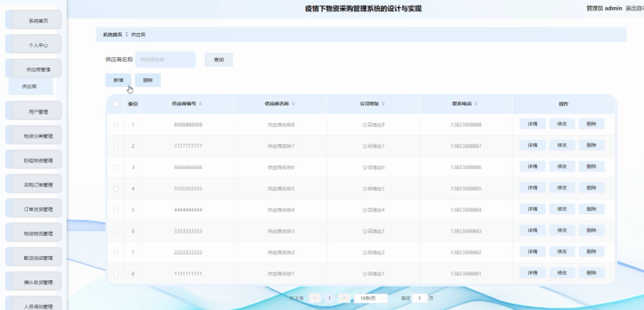Toggle the select-all header checkbox
This screenshot has height=310, width=644.
[116, 104]
